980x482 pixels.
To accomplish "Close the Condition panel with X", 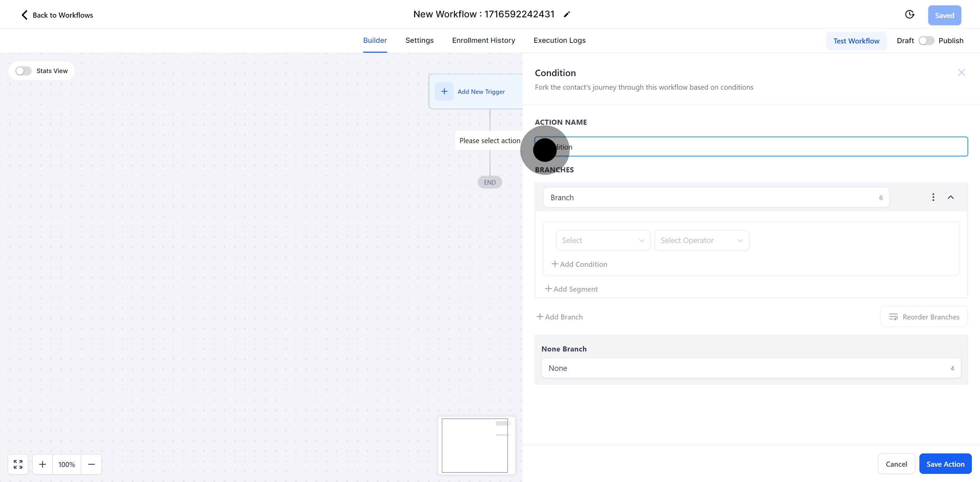I will tap(961, 73).
